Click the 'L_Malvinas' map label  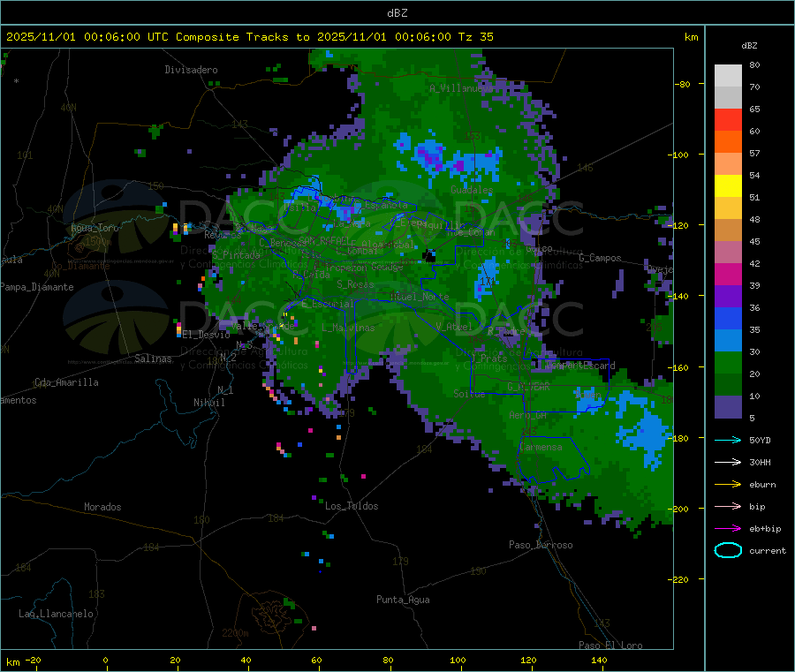348,328
